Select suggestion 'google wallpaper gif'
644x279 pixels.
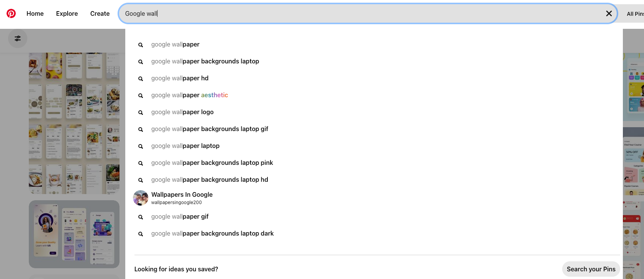(180, 217)
